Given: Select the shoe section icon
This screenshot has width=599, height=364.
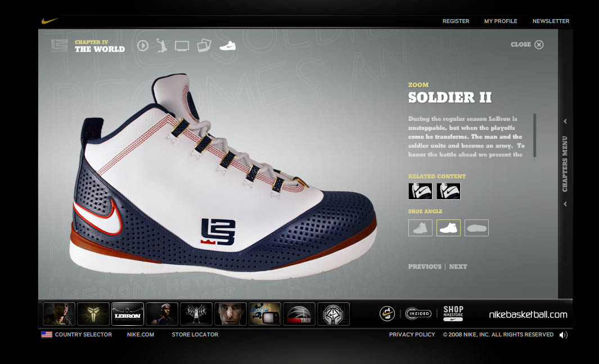Looking at the screenshot, I should [228, 46].
